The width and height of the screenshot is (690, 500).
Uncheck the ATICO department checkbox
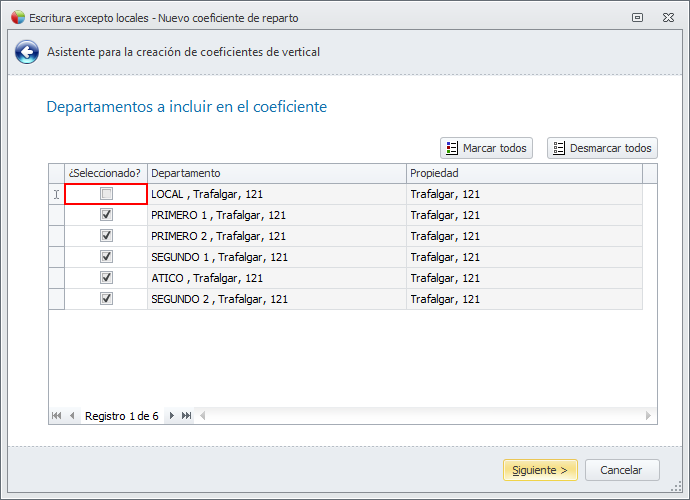(107, 278)
